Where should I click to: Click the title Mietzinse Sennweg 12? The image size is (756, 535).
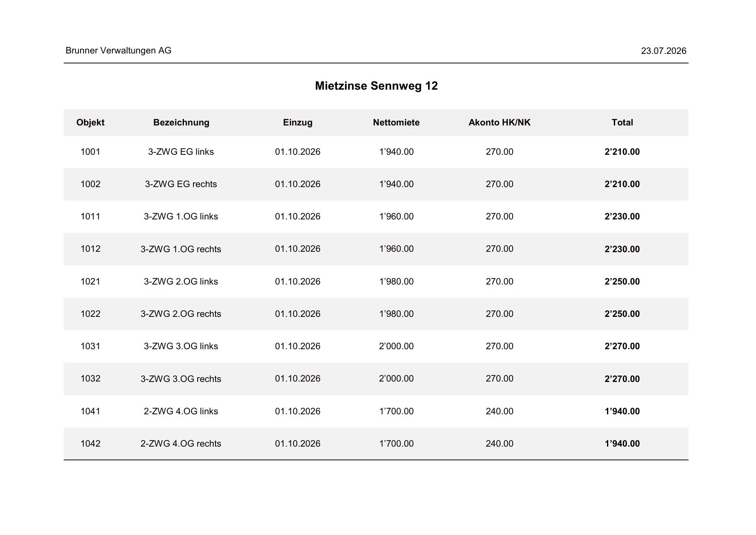376,86
